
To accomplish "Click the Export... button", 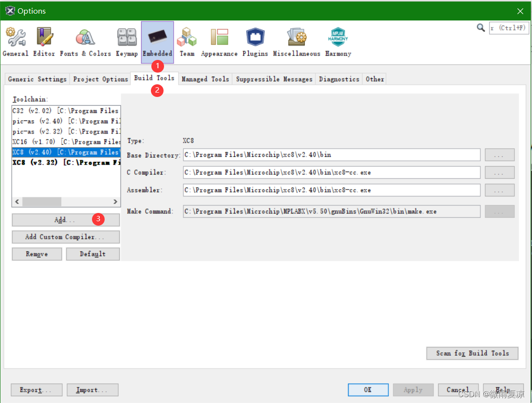I will point(37,390).
